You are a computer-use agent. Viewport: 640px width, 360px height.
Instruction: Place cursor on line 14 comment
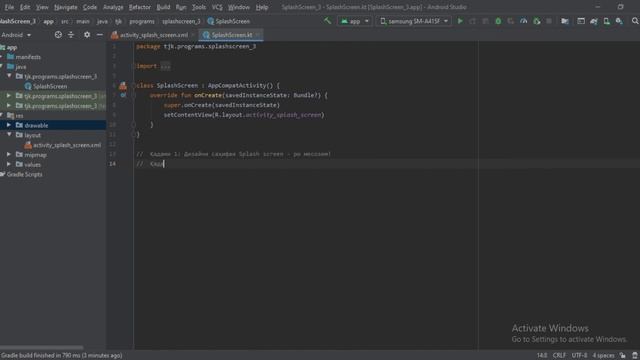pos(150,164)
